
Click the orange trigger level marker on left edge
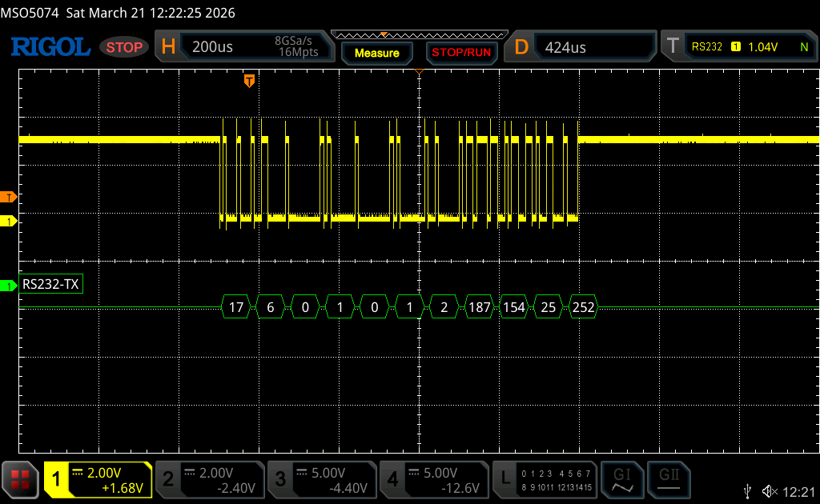[x=9, y=197]
